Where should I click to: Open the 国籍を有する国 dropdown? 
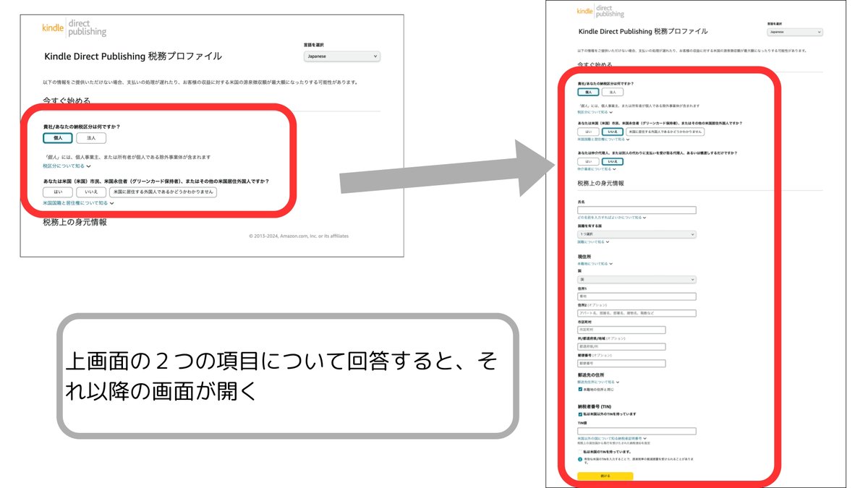637,234
